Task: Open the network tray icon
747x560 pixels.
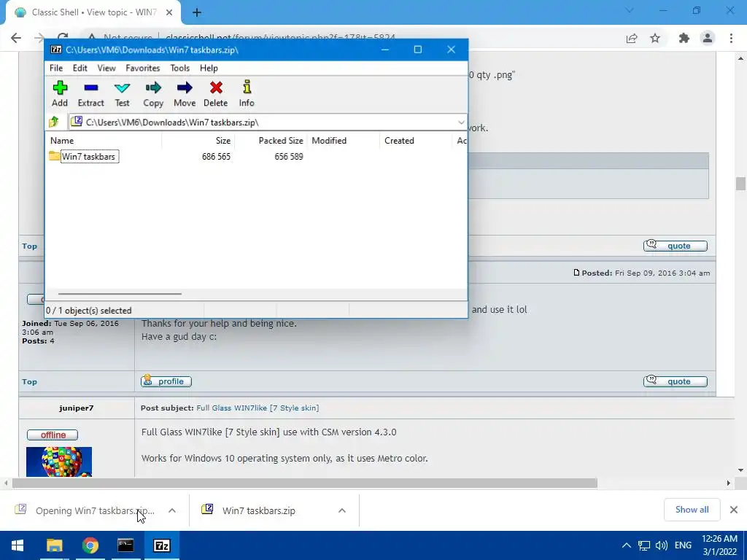Action: tap(644, 545)
